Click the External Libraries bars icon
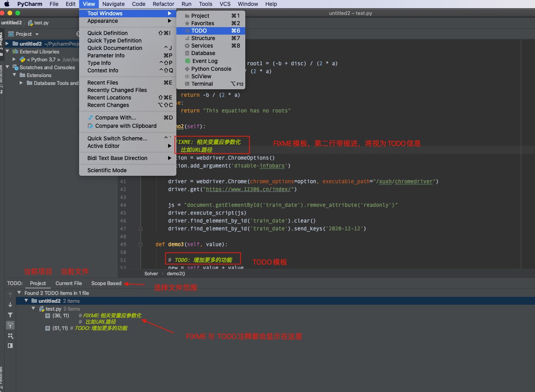535x392 pixels. (x=15, y=52)
